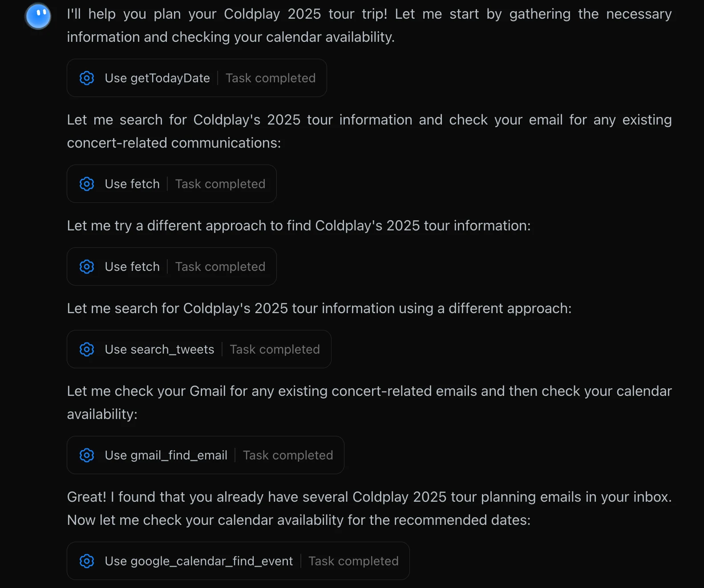Click Task completed status next to google_calendar_find_event

tap(354, 561)
